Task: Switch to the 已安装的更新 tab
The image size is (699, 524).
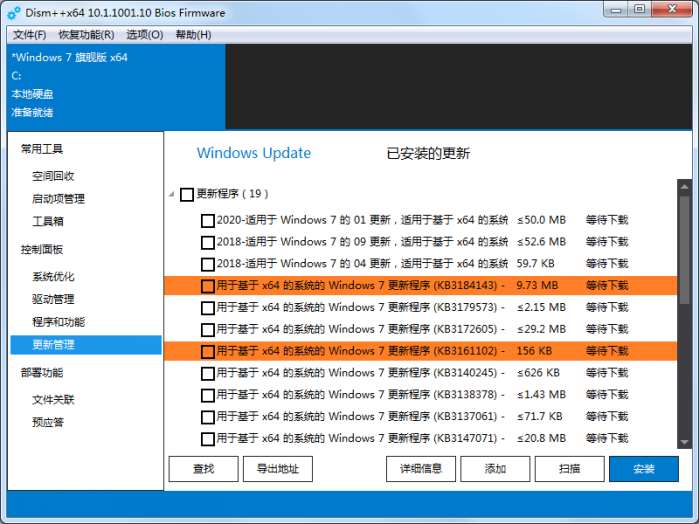Action: point(428,153)
